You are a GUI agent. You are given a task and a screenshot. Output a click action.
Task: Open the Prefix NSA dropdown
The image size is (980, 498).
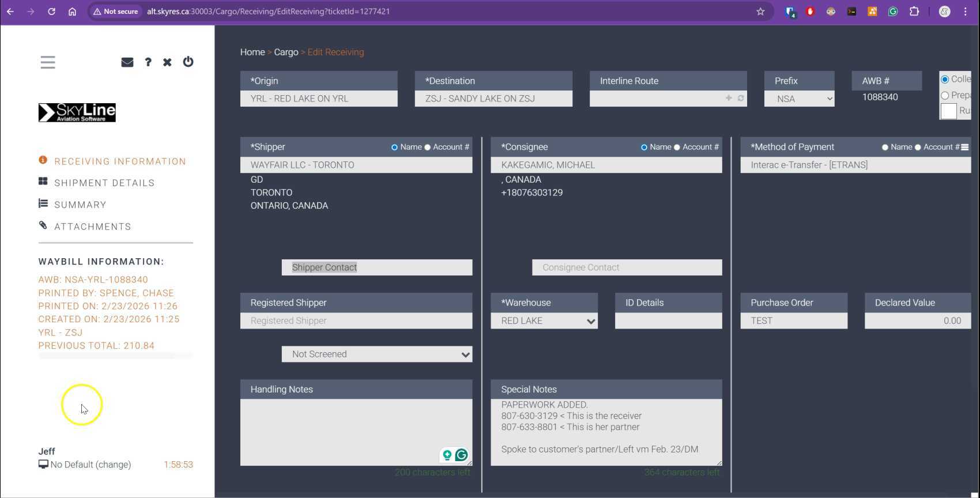799,99
